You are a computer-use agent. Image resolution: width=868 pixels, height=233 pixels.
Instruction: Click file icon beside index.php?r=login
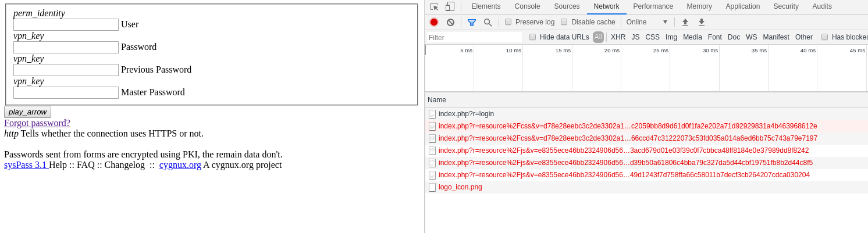point(432,114)
